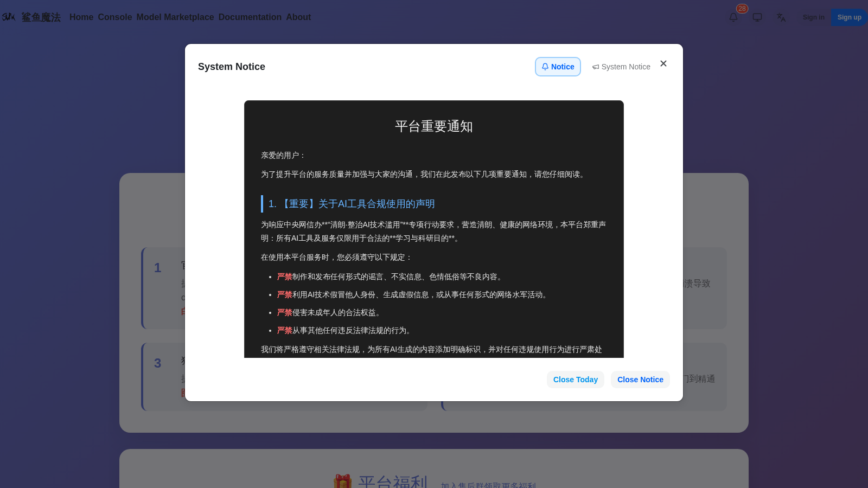
Task: Open the language translate icon
Action: click(x=781, y=17)
